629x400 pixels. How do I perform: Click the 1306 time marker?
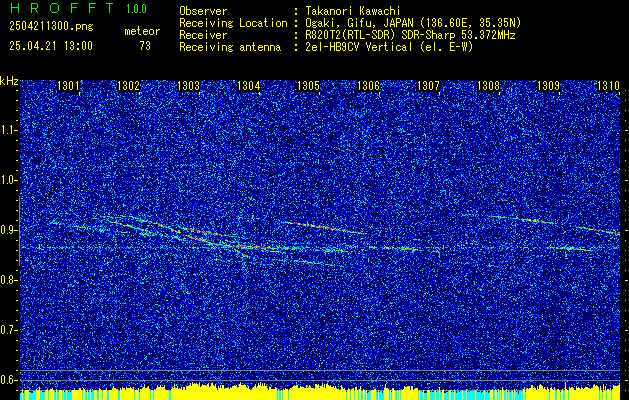[368, 86]
